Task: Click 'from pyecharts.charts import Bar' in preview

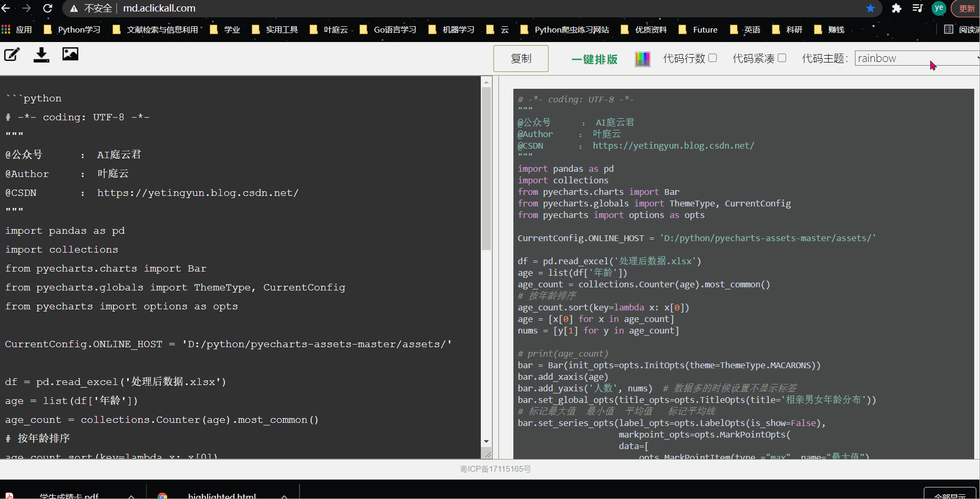Action: [598, 192]
